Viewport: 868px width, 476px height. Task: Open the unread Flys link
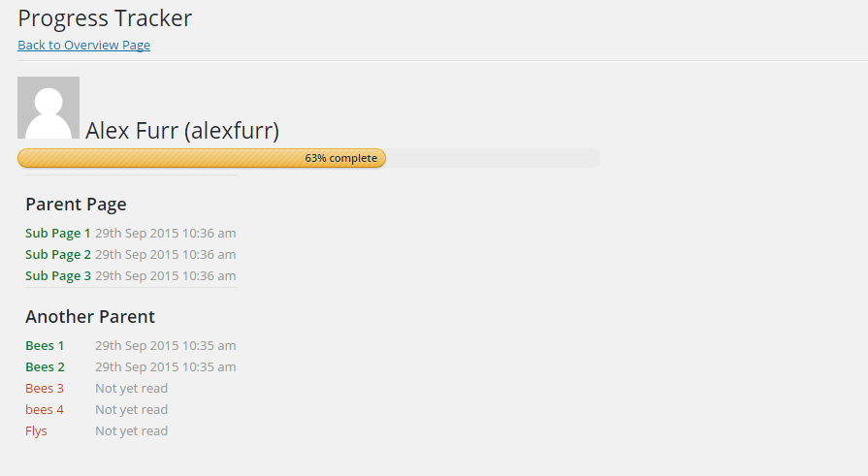click(x=36, y=431)
